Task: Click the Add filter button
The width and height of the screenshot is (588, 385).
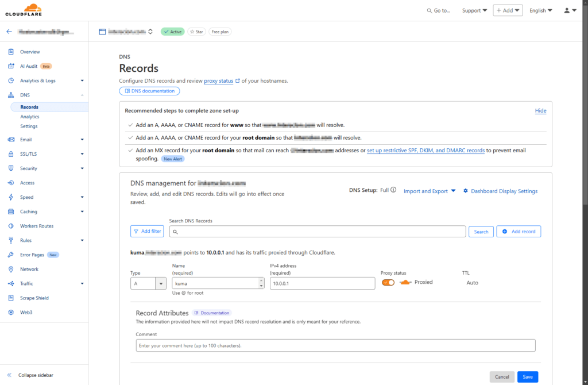Action: [x=147, y=232]
